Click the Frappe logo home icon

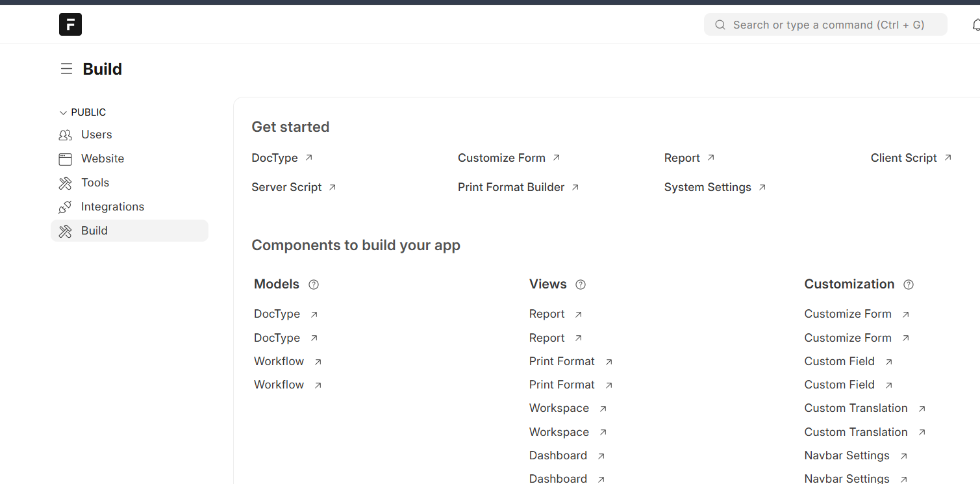tap(70, 25)
